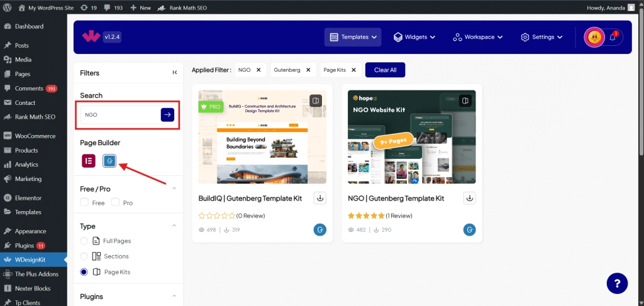The image size is (644, 306).
Task: Select WDesignKit in sidebar
Action: pyautogui.click(x=33, y=260)
